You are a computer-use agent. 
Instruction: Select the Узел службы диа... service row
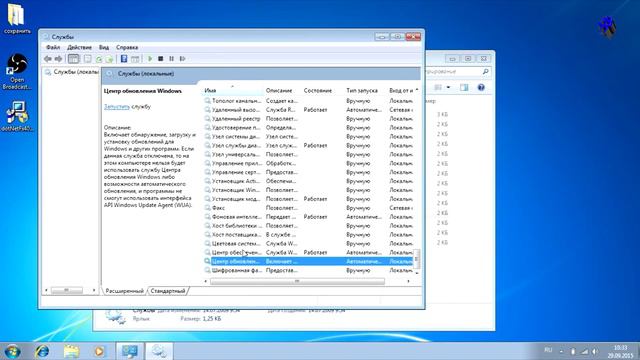pyautogui.click(x=308, y=145)
